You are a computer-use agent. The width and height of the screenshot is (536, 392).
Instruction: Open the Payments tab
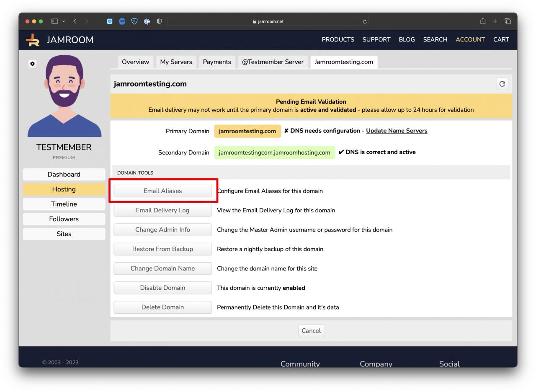coord(216,62)
